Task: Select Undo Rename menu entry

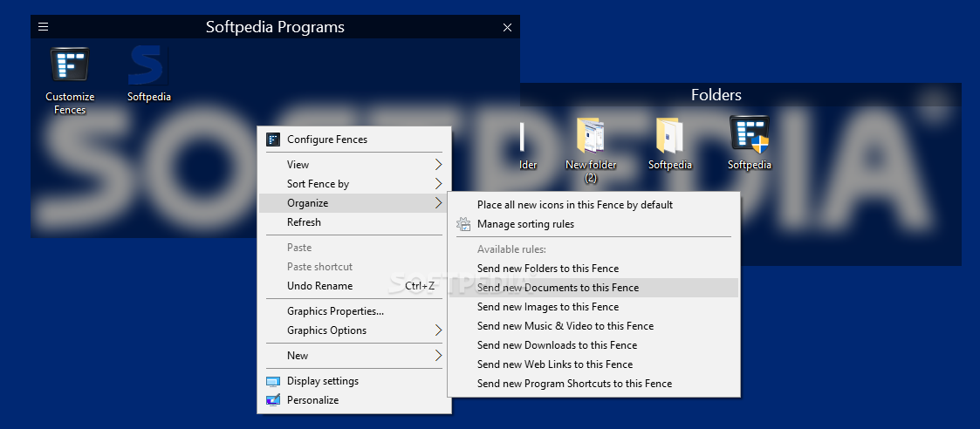Action: coord(354,286)
